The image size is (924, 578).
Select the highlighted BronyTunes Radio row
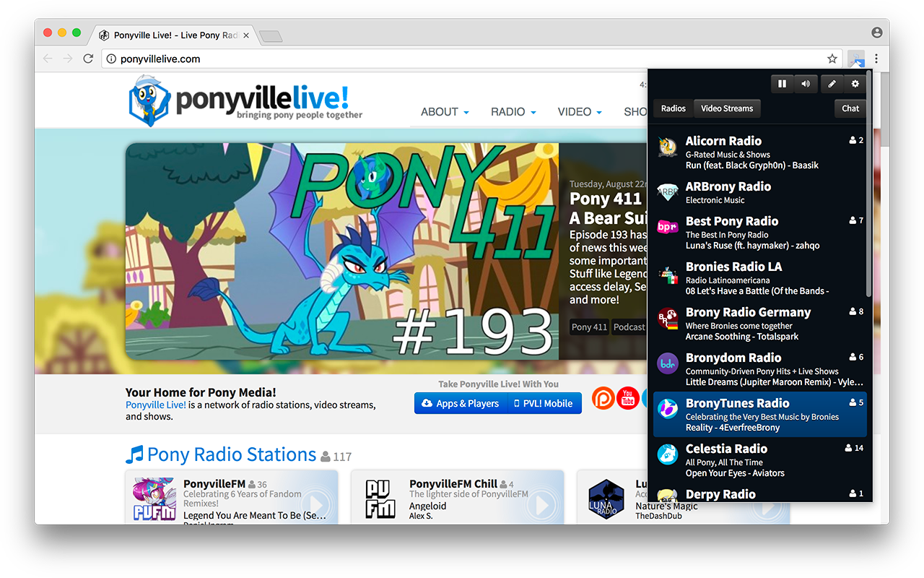click(760, 415)
